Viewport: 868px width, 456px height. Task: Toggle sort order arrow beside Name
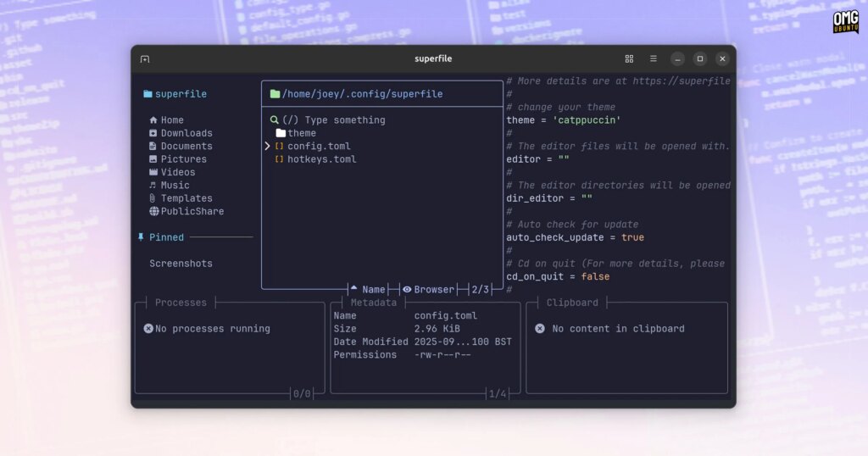pos(353,288)
